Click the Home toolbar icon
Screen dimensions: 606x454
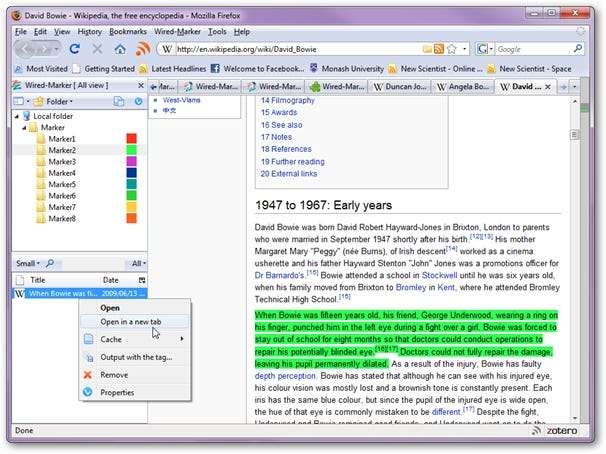click(x=120, y=49)
